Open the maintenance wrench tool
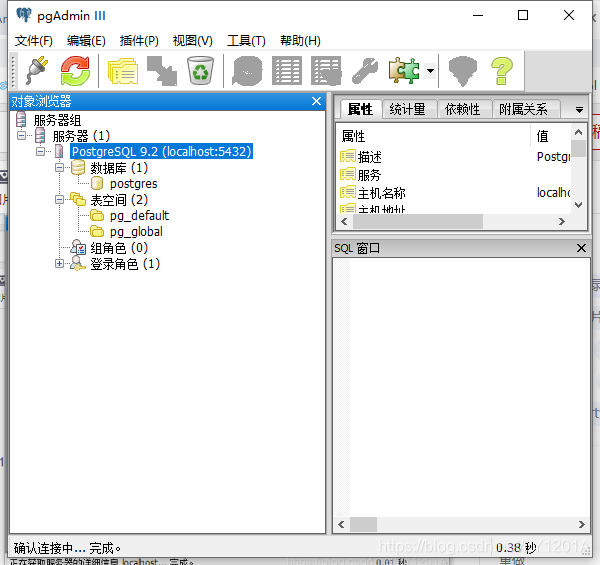 click(365, 71)
